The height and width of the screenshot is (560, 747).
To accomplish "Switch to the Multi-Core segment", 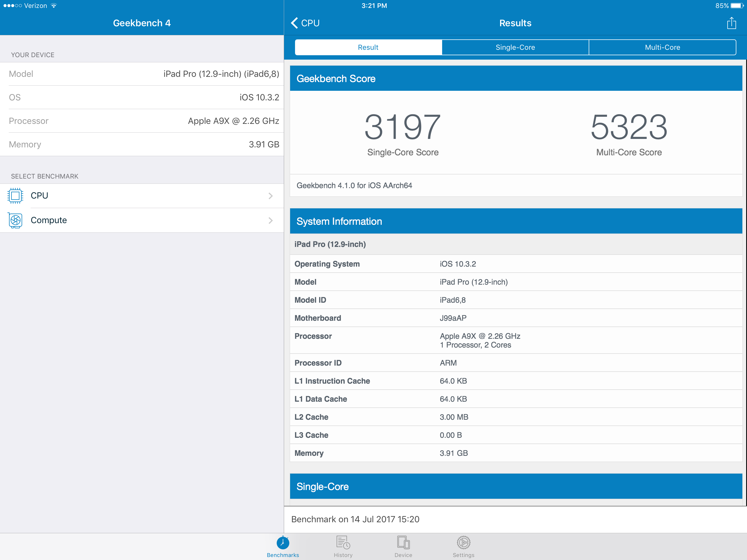I will [662, 47].
